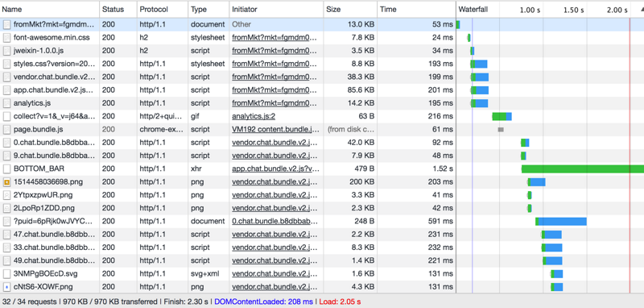Viewport: 644px width, 308px height.
Task: Open the Waterfall column header sort options
Action: click(x=473, y=10)
